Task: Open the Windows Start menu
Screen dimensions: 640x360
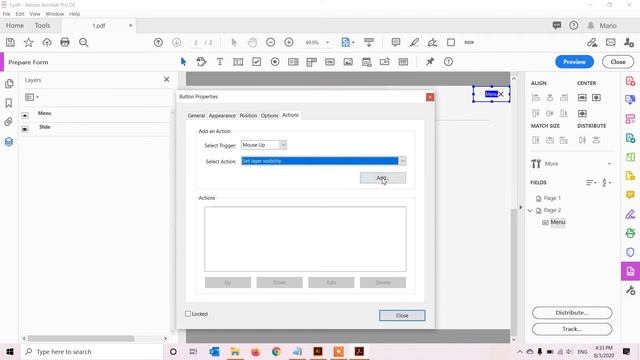Action: tap(10, 352)
